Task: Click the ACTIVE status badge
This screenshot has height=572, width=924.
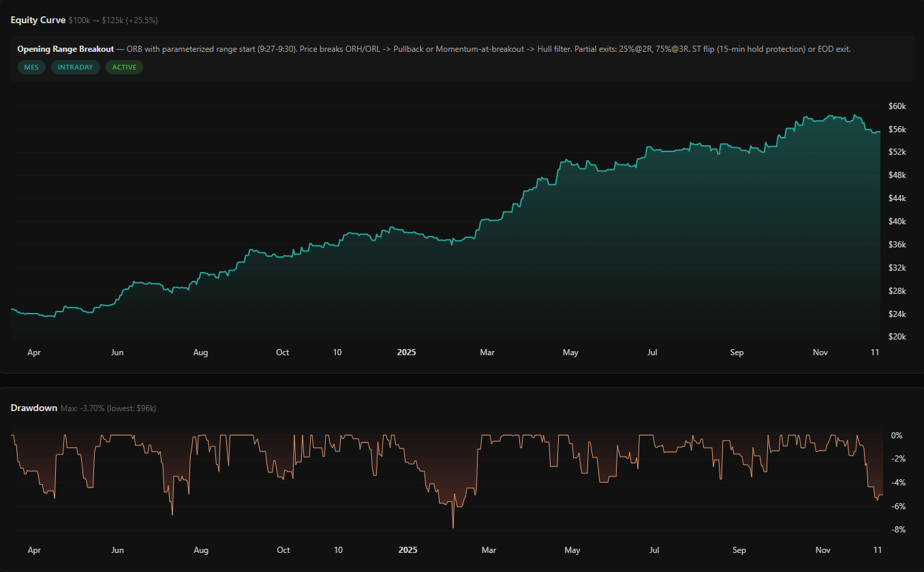Action: point(124,67)
